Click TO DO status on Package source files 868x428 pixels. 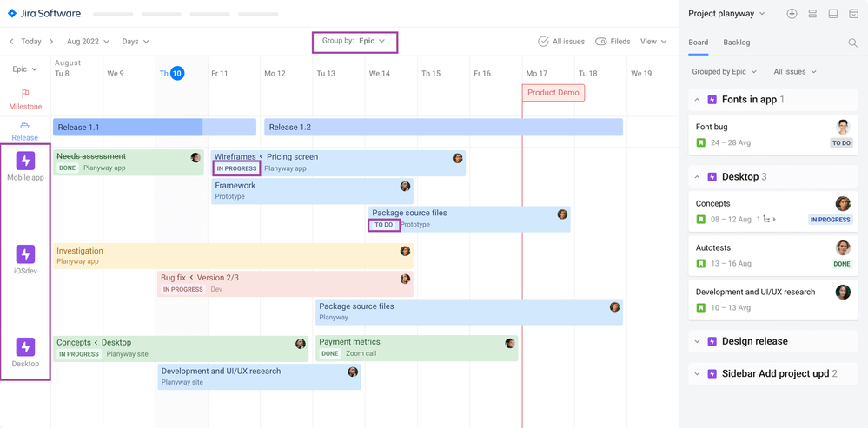[x=384, y=225]
